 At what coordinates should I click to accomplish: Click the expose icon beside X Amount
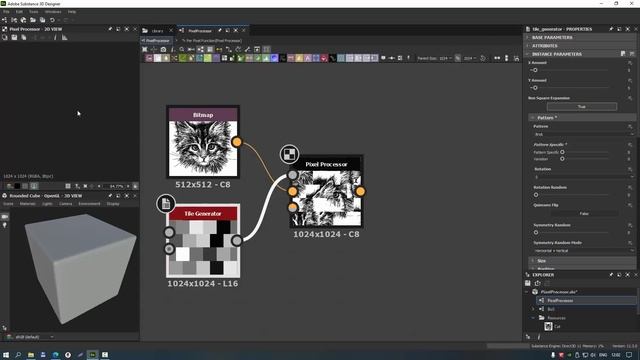(630, 63)
